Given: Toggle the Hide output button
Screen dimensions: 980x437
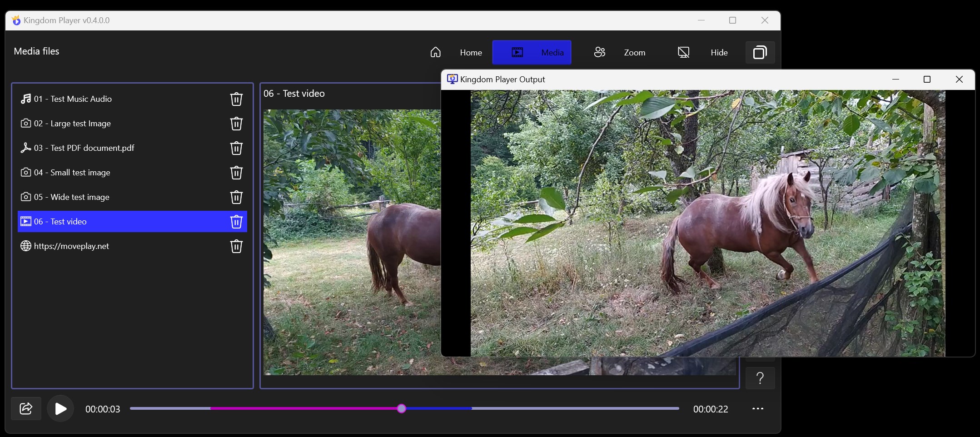Looking at the screenshot, I should point(702,53).
